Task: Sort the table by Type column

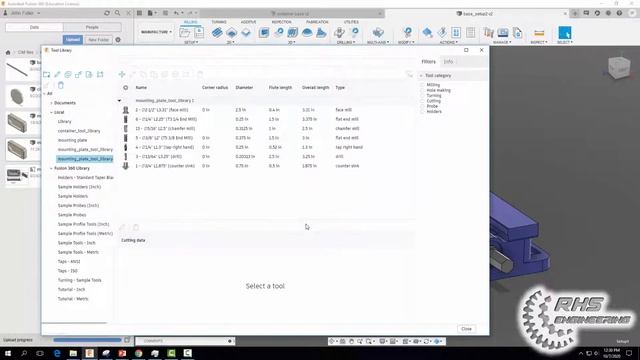Action: click(340, 87)
